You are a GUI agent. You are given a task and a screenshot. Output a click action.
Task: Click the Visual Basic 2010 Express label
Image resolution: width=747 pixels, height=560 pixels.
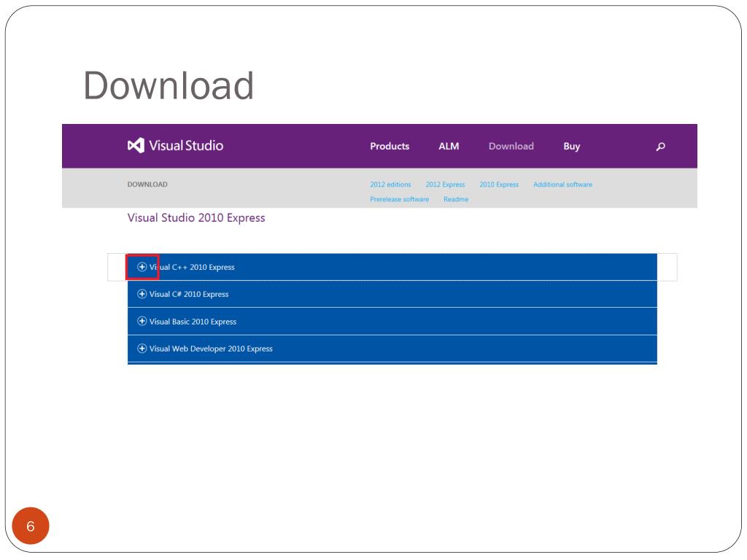pyautogui.click(x=193, y=322)
